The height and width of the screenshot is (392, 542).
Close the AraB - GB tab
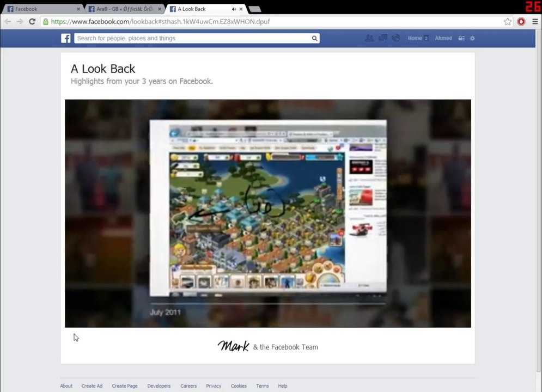(160, 9)
